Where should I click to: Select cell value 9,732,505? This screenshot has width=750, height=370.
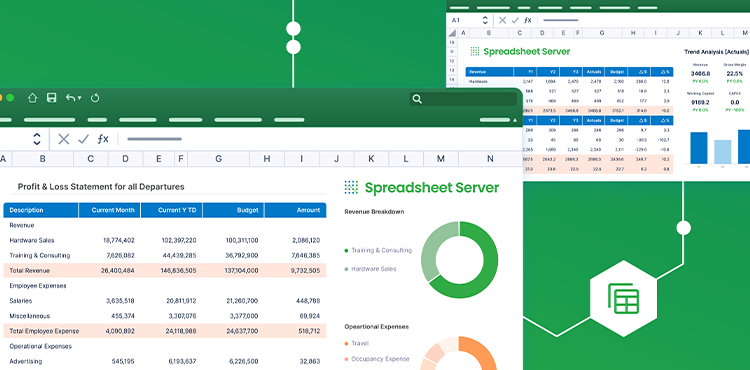[305, 271]
